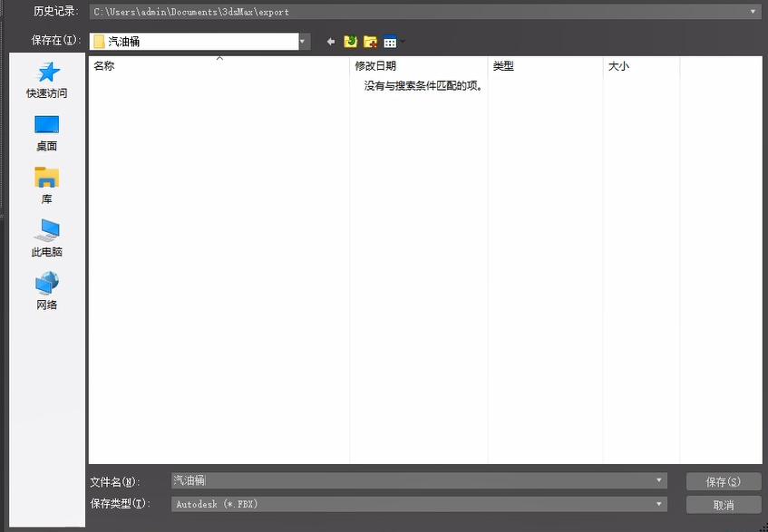The image size is (768, 532).
Task: Open the 保存在 folder dropdown
Action: 303,42
